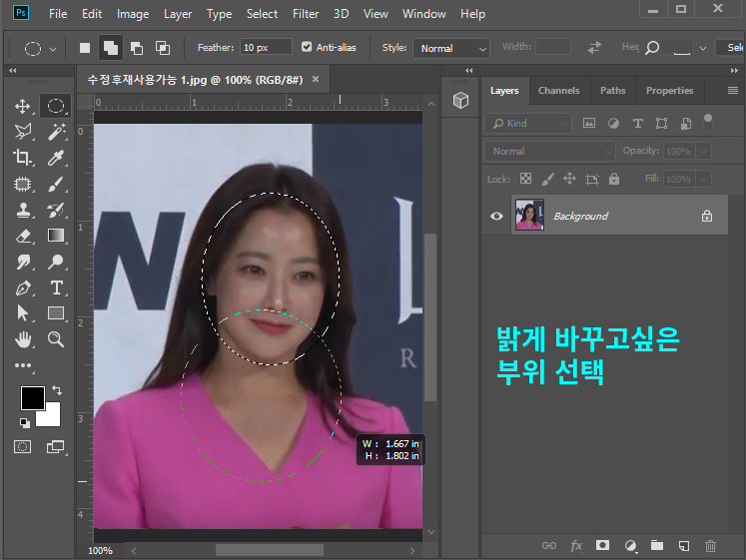Open the Filter menu

306,14
